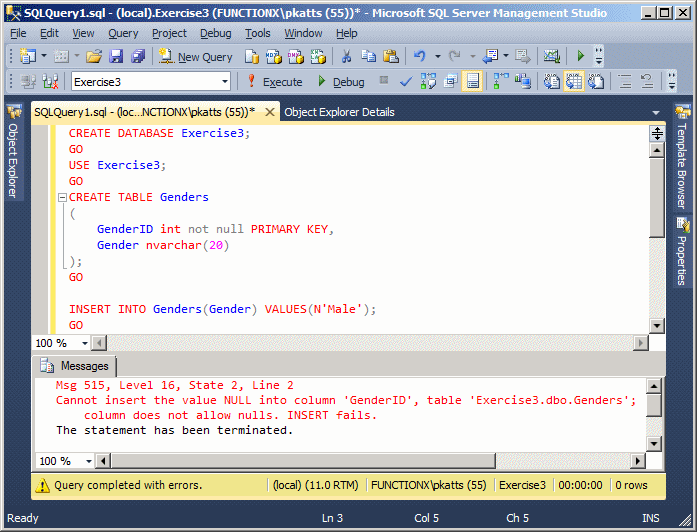The width and height of the screenshot is (697, 532).
Task: Click the split editor icon above scrollbar
Action: coord(657,133)
